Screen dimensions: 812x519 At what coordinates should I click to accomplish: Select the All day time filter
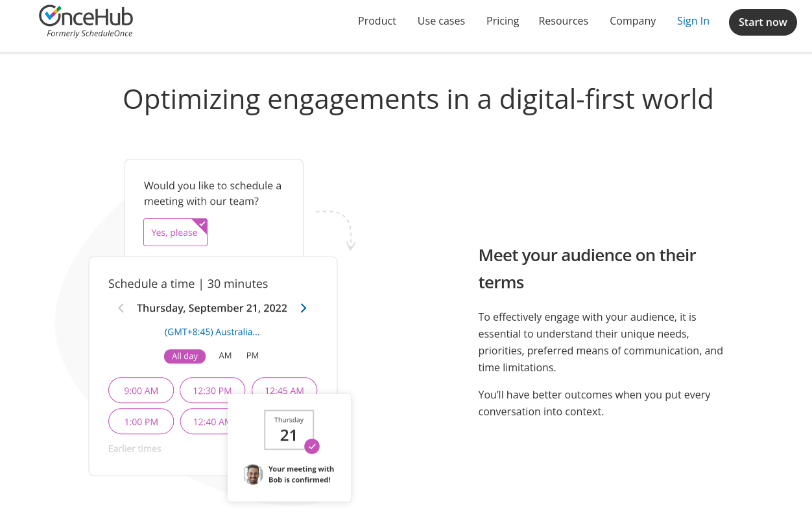tap(184, 356)
